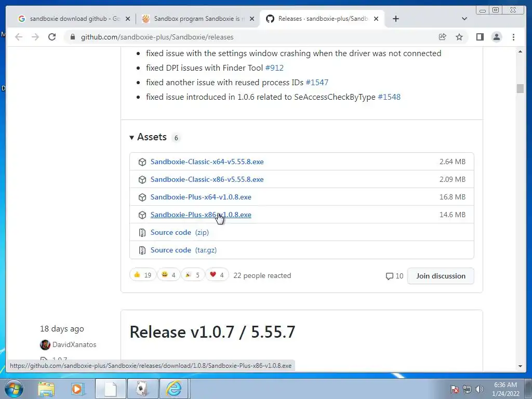Toggle the laugh emoji reaction with 4
The height and width of the screenshot is (399, 532).
(169, 275)
